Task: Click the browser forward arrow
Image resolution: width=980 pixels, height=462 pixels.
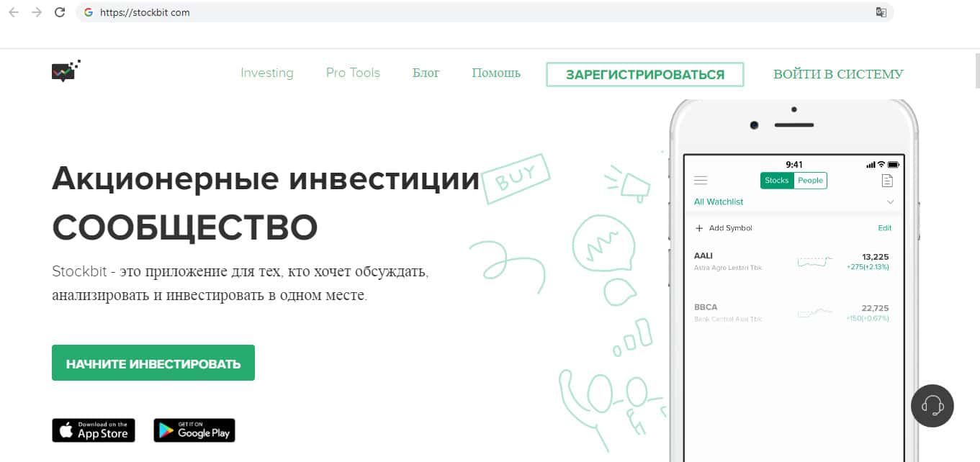Action: coord(37,12)
